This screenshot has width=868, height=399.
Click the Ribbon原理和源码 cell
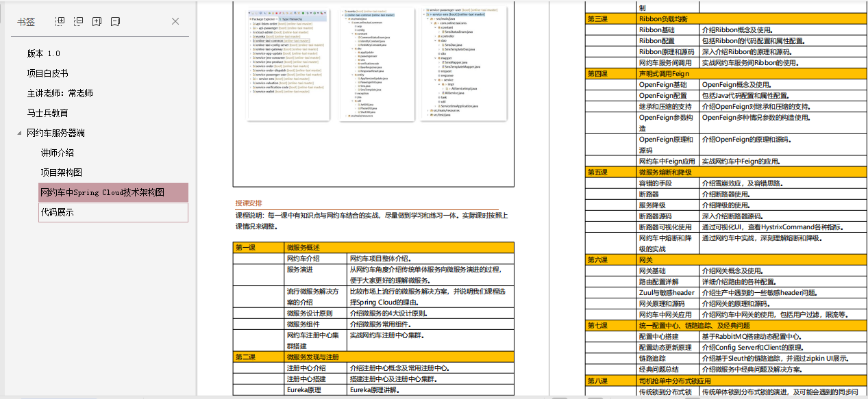pyautogui.click(x=668, y=52)
